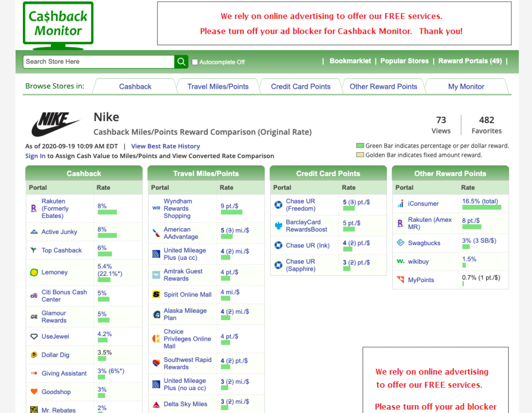Toggle the Autocomplete Off checkbox
Screen dimensions: 532x413
(x=195, y=62)
